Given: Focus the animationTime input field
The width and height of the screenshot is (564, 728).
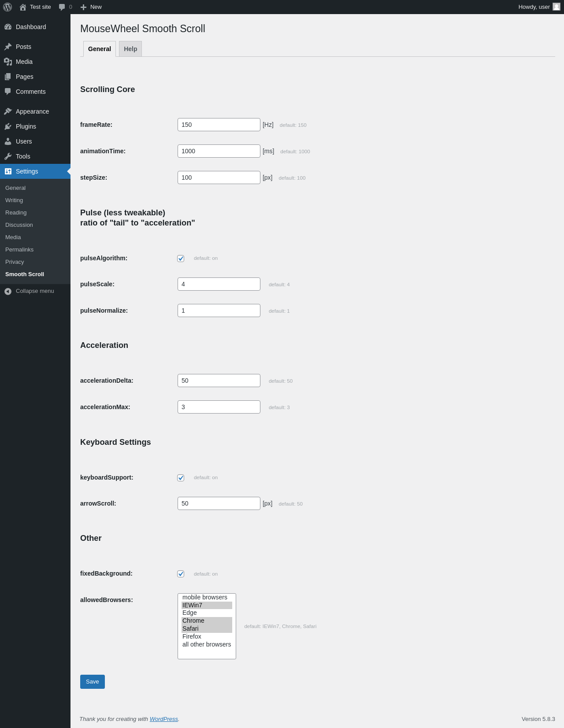Looking at the screenshot, I should 219,151.
